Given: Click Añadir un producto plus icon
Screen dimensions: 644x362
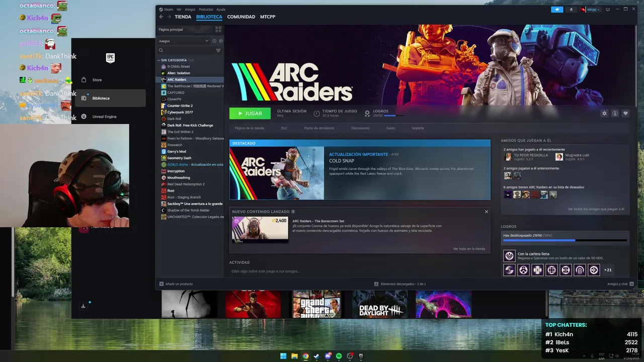Looking at the screenshot, I should point(161,284).
